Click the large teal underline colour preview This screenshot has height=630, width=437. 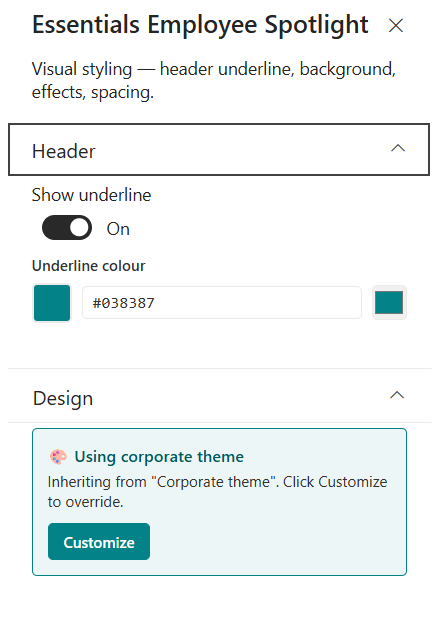pyautogui.click(x=52, y=303)
